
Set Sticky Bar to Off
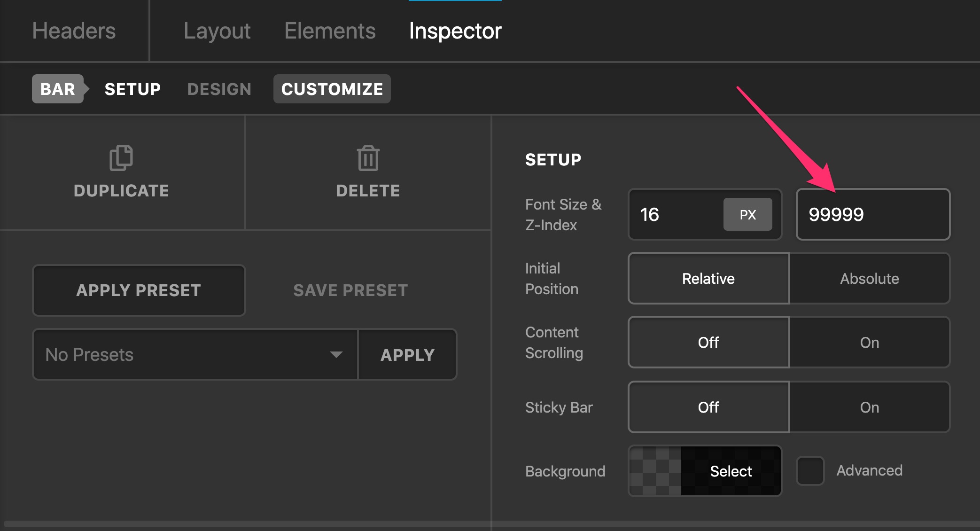pos(708,407)
